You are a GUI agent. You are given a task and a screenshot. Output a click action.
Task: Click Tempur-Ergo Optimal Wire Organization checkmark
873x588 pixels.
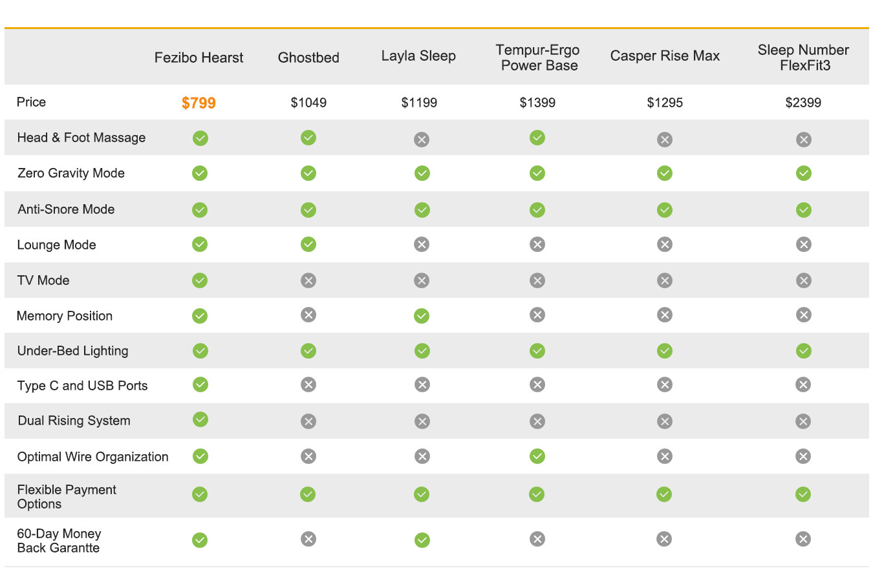point(537,456)
